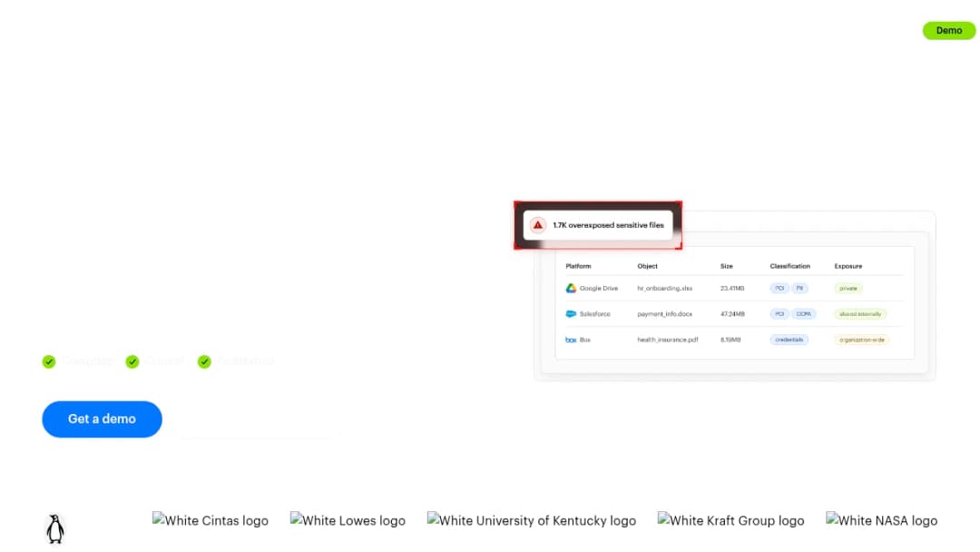Image resolution: width=980 pixels, height=552 pixels.
Task: Click the green Demo button
Action: [948, 31]
